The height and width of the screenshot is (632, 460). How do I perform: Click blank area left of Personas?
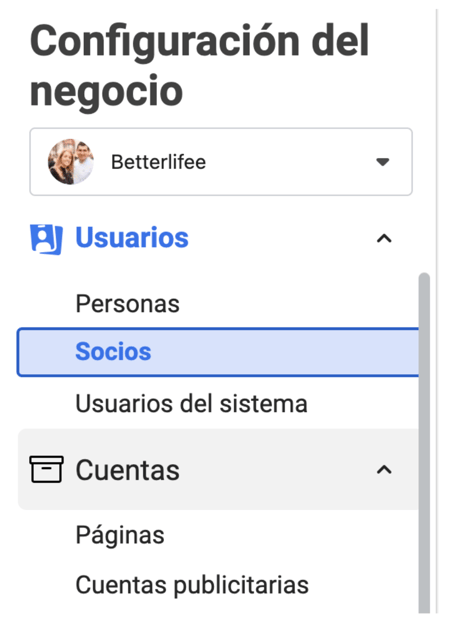click(44, 304)
